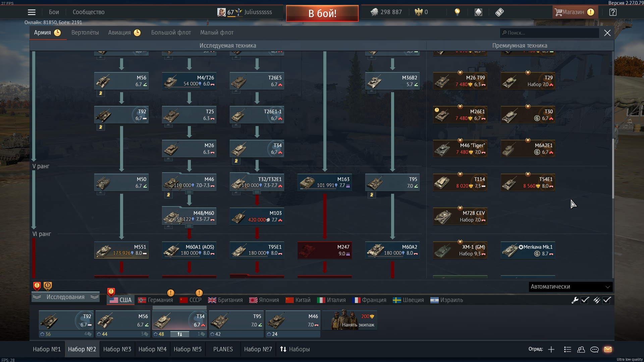Switch to PLANES preset
This screenshot has width=644, height=362.
223,349
